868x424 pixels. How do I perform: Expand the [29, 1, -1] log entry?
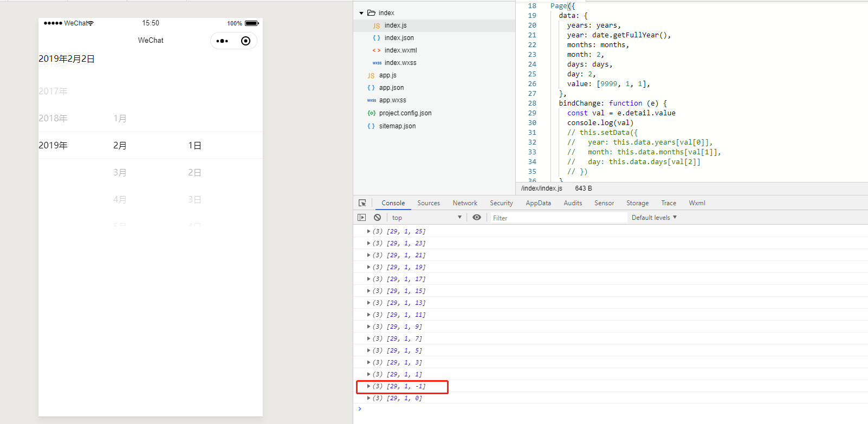tap(368, 386)
